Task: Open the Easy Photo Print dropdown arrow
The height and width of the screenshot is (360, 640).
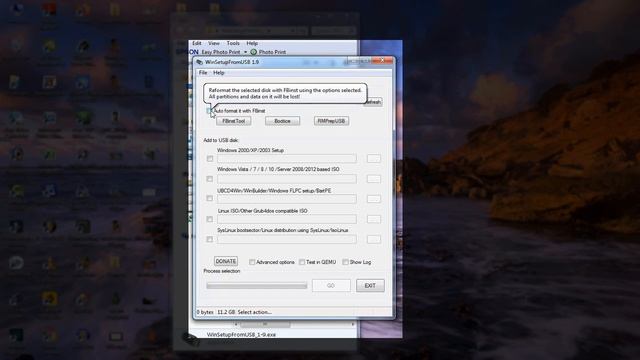Action: point(245,52)
